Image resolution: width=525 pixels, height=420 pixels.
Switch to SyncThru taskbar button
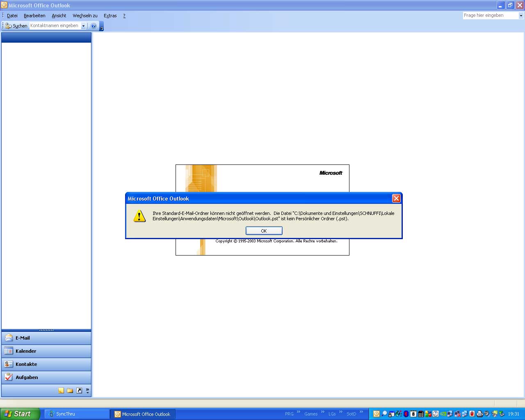[76, 414]
